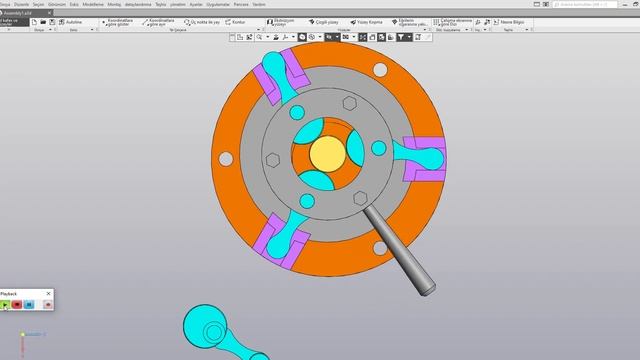Click the third icon in the view toolbar
Image resolution: width=640 pixels, height=360 pixels.
(x=249, y=37)
